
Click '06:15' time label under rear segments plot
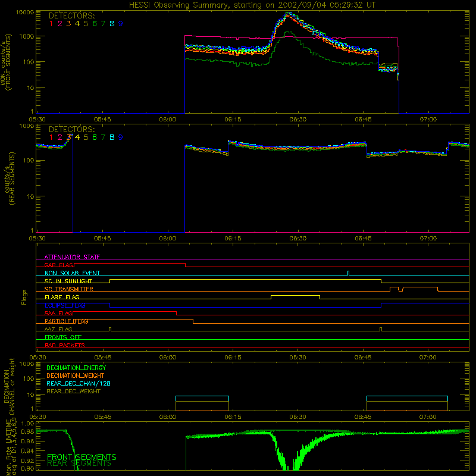[x=233, y=239]
